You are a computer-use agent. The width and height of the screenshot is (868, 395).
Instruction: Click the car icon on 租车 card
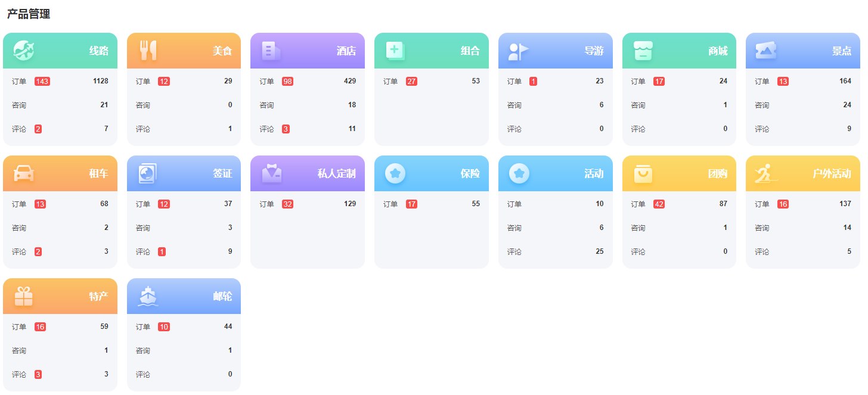(24, 173)
